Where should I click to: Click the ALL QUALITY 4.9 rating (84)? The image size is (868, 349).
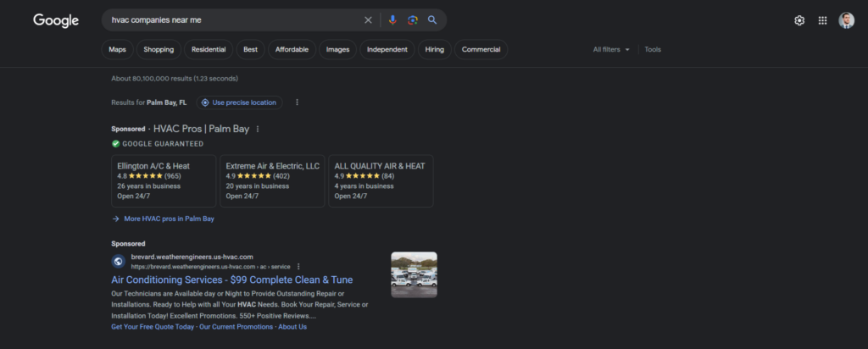[x=364, y=176]
